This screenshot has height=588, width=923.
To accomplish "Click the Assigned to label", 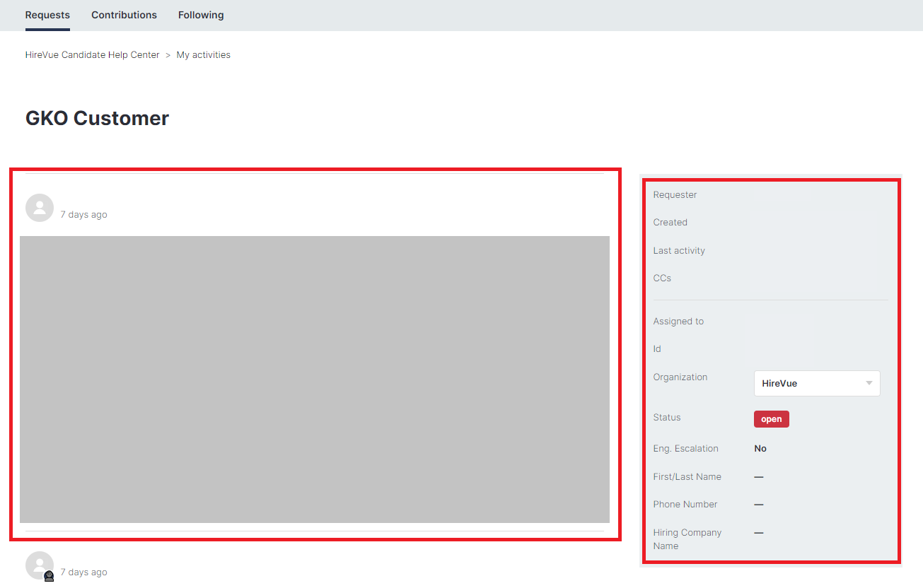I will click(678, 322).
